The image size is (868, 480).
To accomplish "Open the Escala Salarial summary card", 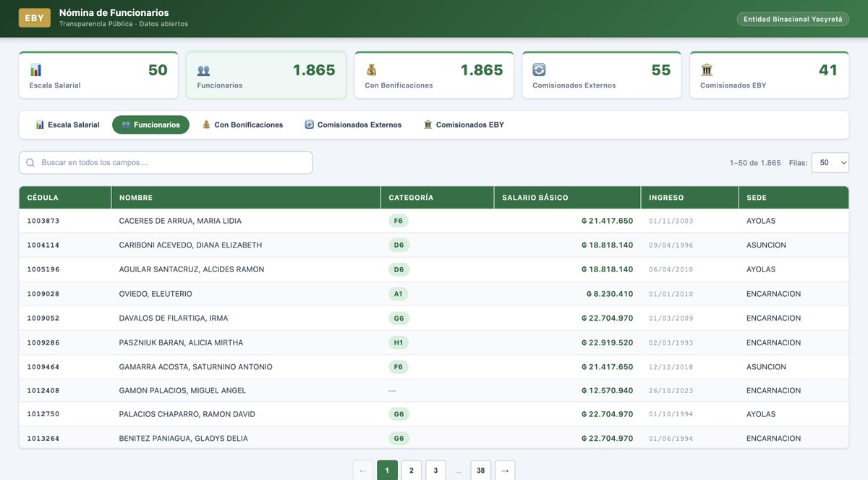I will pyautogui.click(x=98, y=75).
